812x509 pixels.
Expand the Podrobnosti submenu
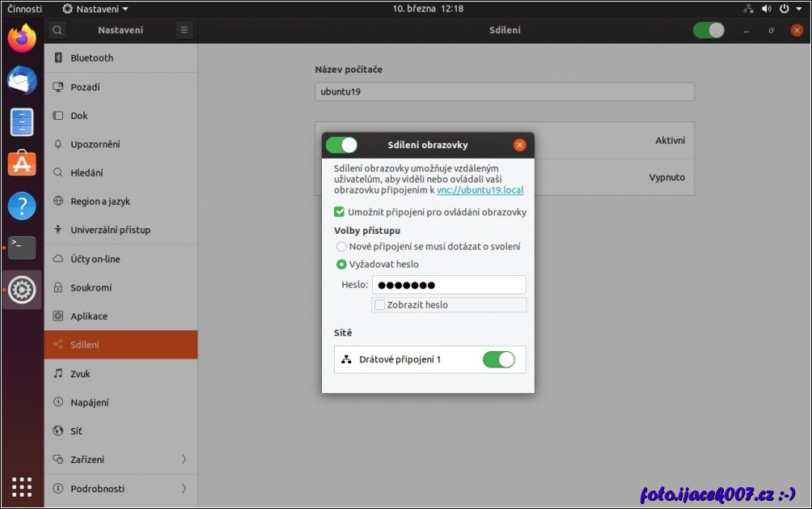(184, 488)
